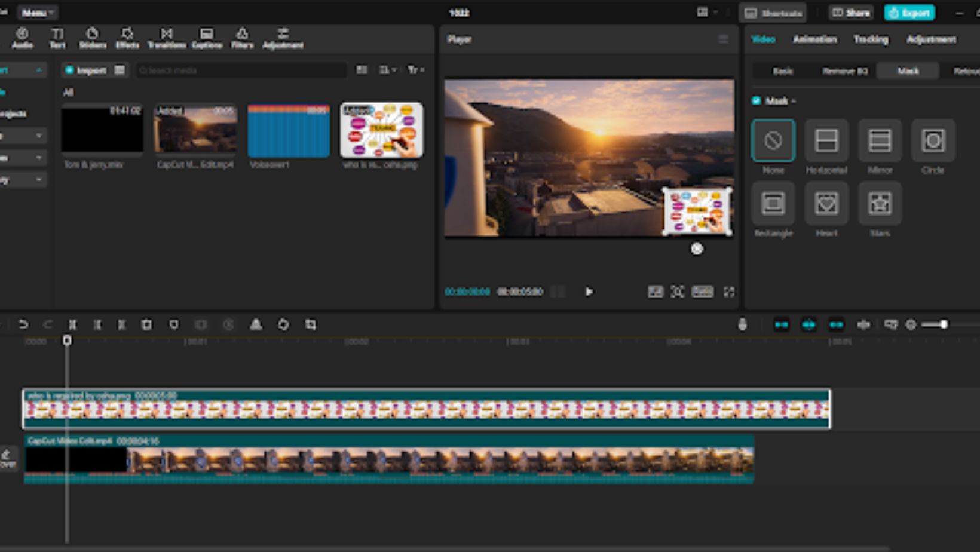Click the Mirror flip icon in timeline toolbar
This screenshot has height=552, width=980.
[x=256, y=324]
